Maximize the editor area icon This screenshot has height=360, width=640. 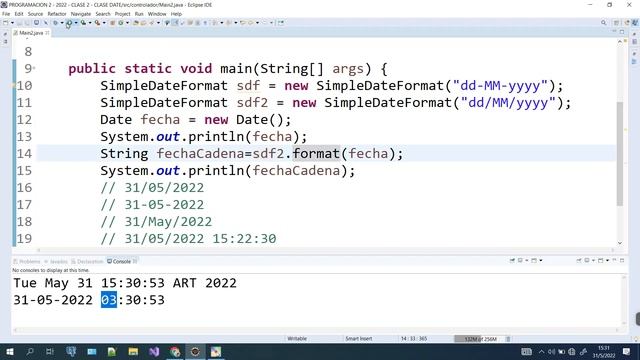pos(622,32)
